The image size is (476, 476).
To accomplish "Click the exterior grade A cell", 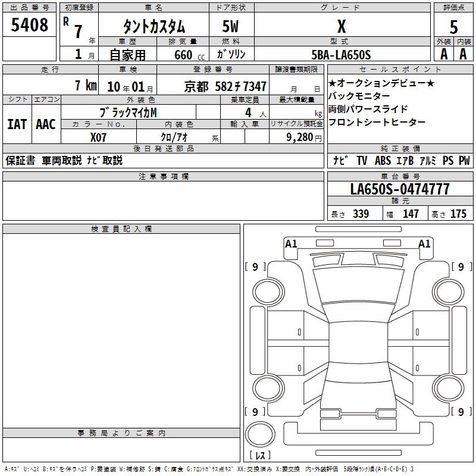I will (x=444, y=54).
